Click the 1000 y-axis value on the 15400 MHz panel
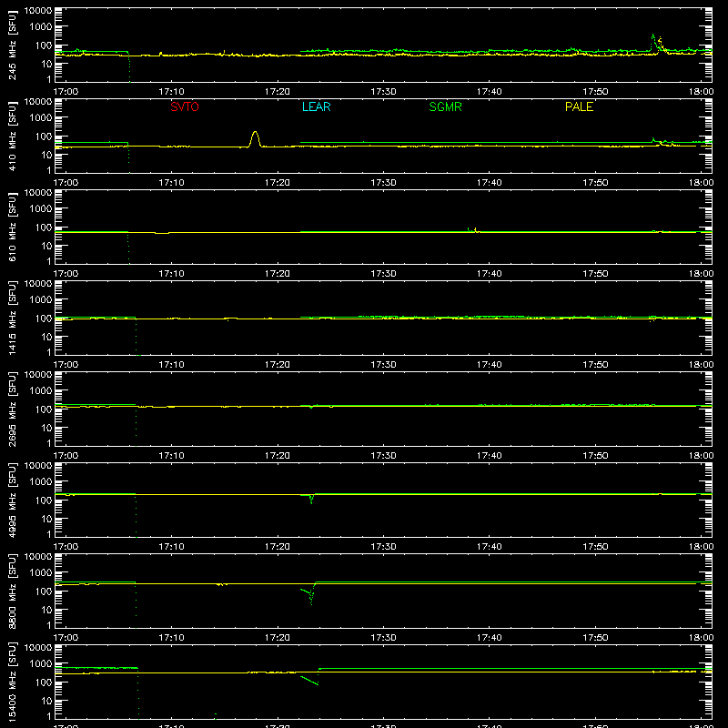The width and height of the screenshot is (728, 728). tap(41, 664)
